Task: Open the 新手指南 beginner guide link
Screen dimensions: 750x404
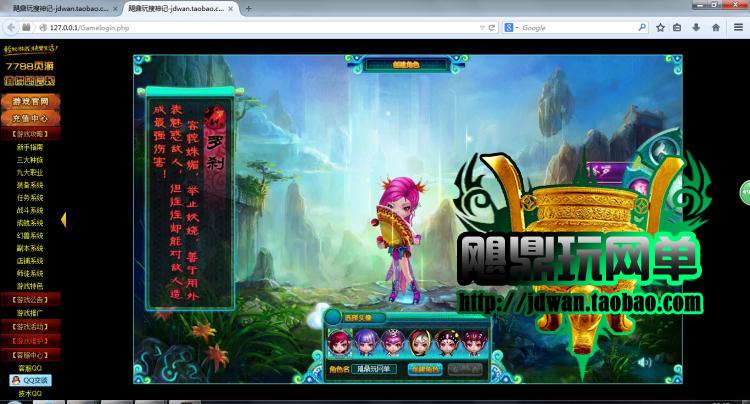Action: (x=30, y=147)
